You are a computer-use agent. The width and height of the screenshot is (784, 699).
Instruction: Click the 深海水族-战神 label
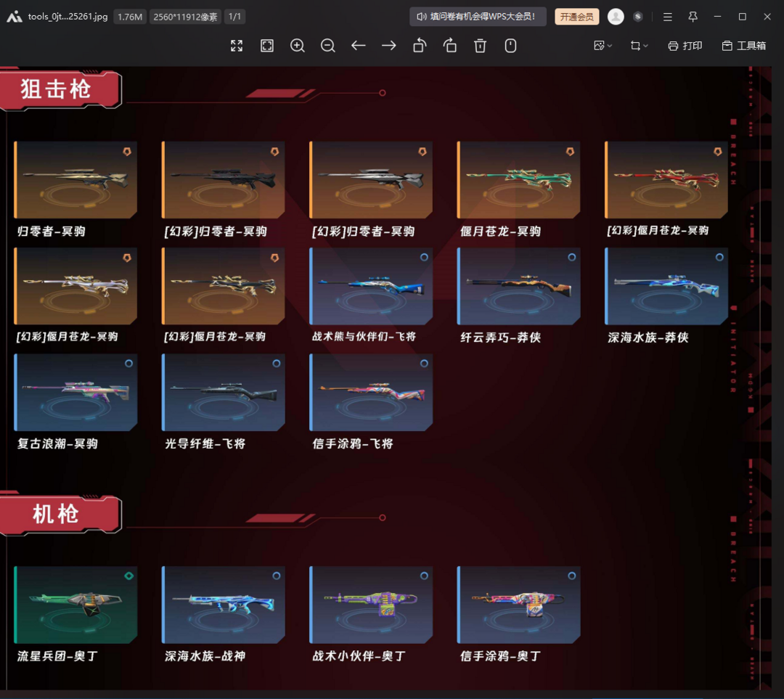[205, 656]
